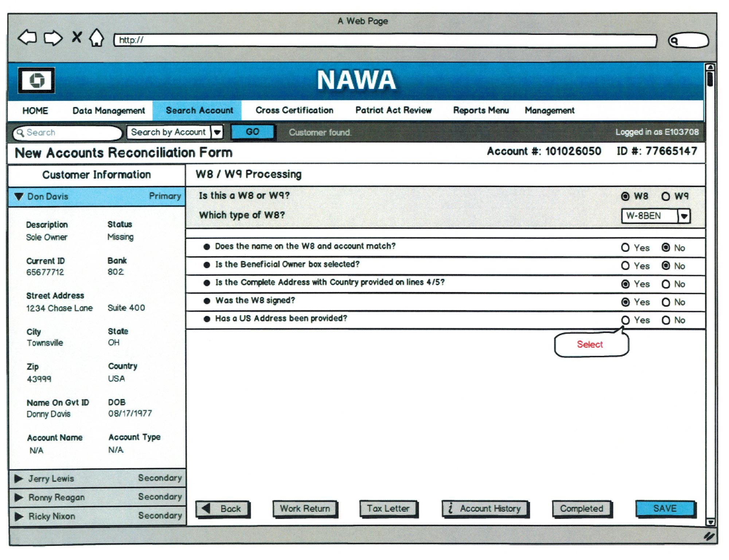The image size is (729, 560).
Task: Click the Zip value 43999
Action: 39,379
